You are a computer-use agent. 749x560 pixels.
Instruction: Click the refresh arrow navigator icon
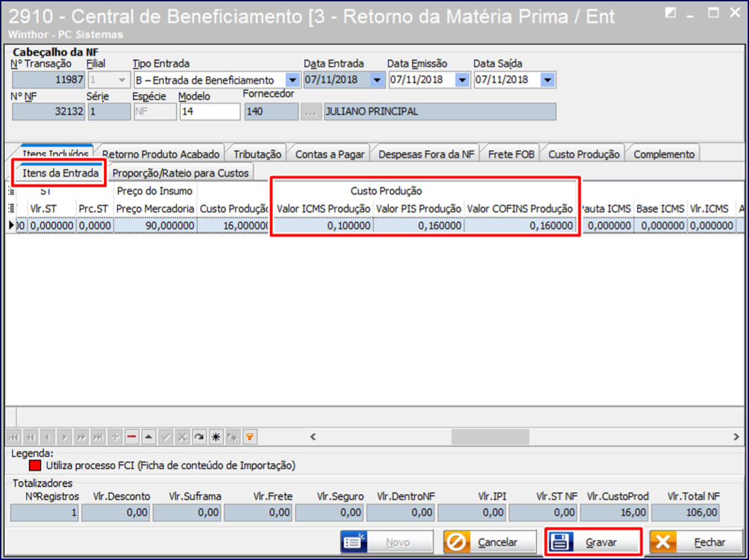click(x=199, y=437)
